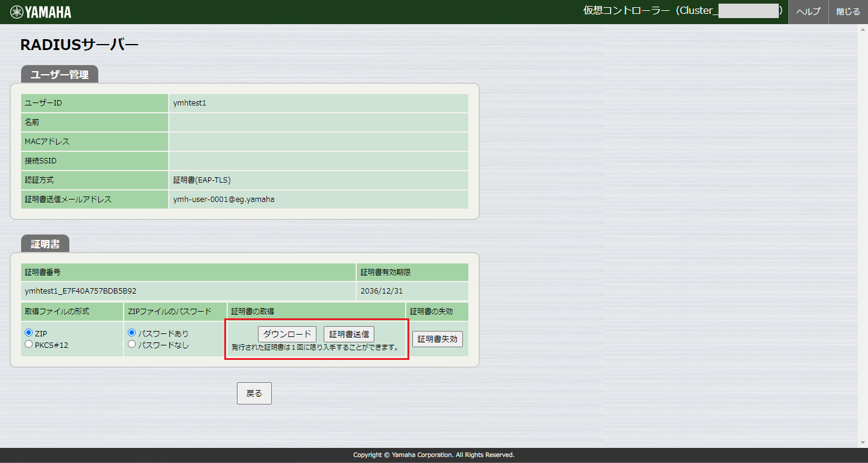Select the ユーザー管理 panel tab
The height and width of the screenshot is (463, 868).
[x=58, y=75]
